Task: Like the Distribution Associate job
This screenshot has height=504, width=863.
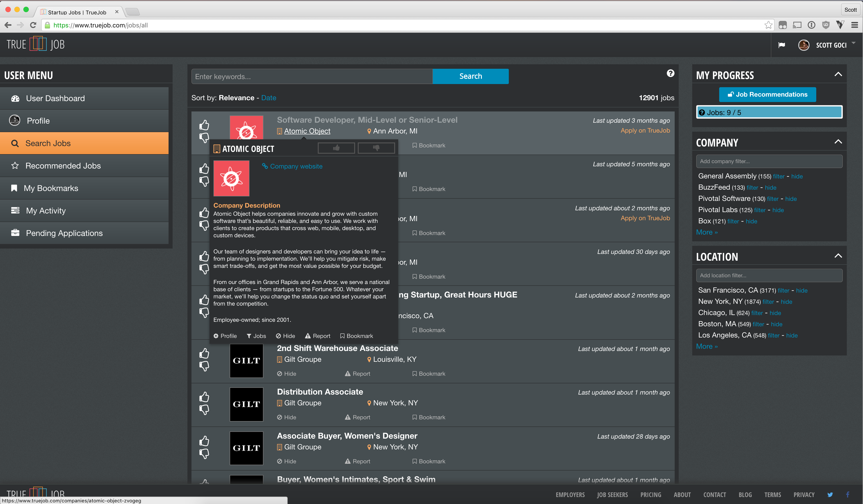Action: coord(204,397)
